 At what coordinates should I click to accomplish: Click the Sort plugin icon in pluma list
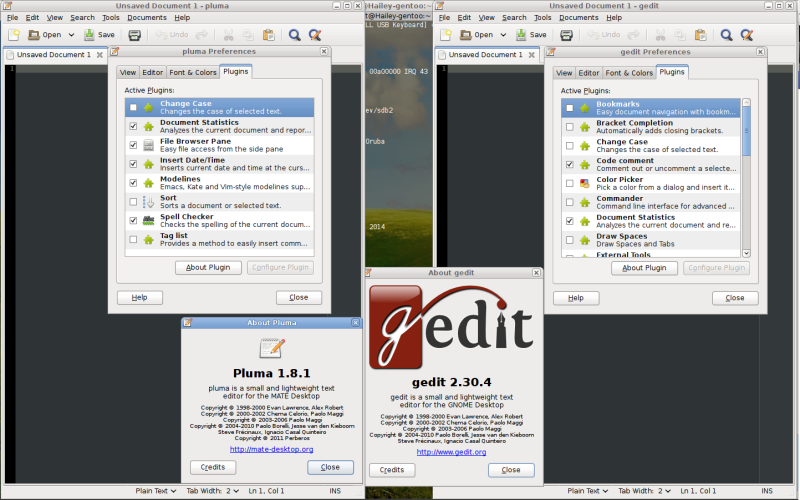(x=148, y=202)
